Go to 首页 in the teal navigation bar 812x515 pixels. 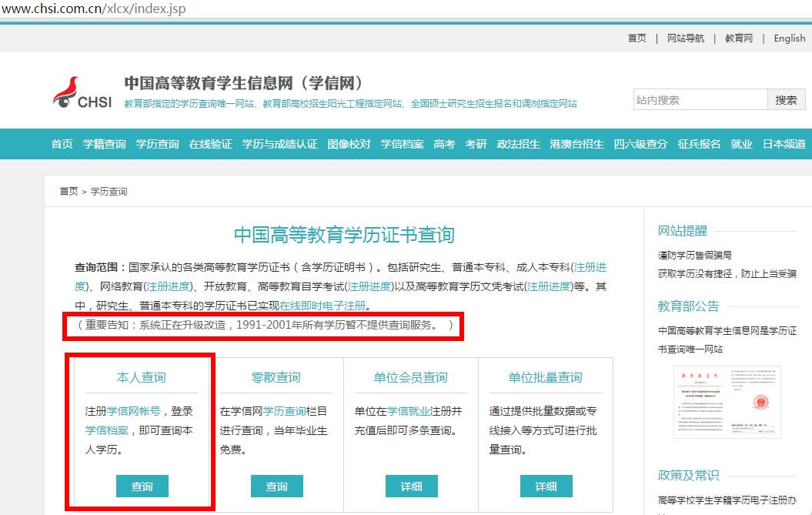(62, 144)
